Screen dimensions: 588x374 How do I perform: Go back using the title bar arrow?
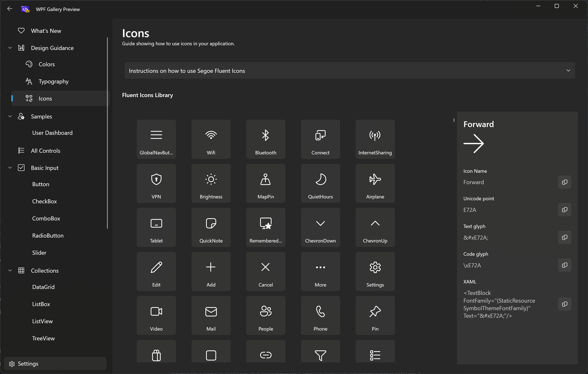10,9
